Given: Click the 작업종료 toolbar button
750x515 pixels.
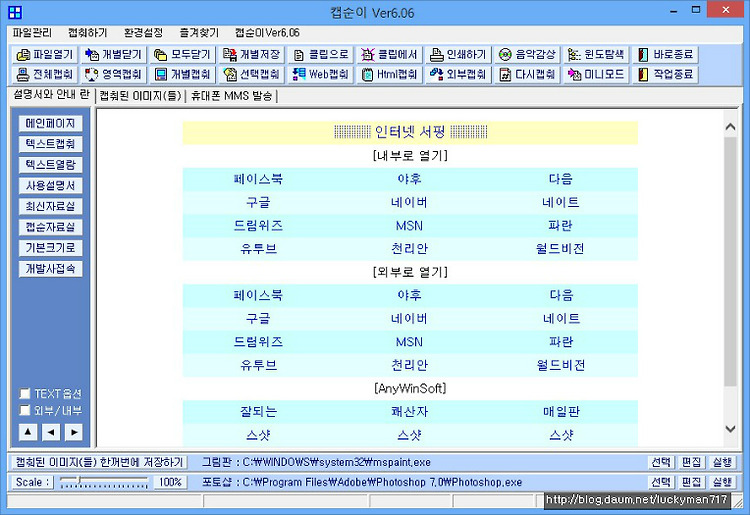Looking at the screenshot, I should [665, 75].
